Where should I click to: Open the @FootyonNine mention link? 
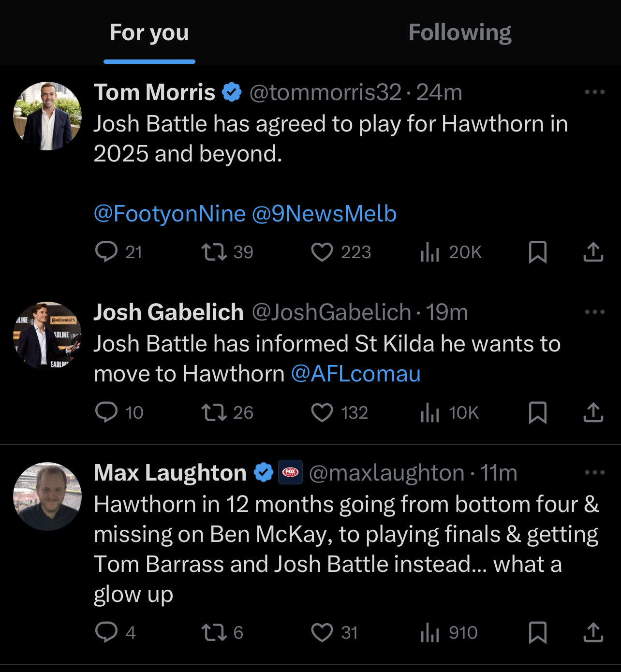coord(170,214)
